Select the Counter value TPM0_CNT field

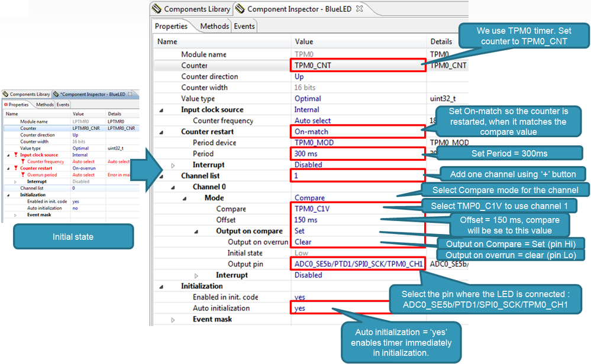coord(358,65)
